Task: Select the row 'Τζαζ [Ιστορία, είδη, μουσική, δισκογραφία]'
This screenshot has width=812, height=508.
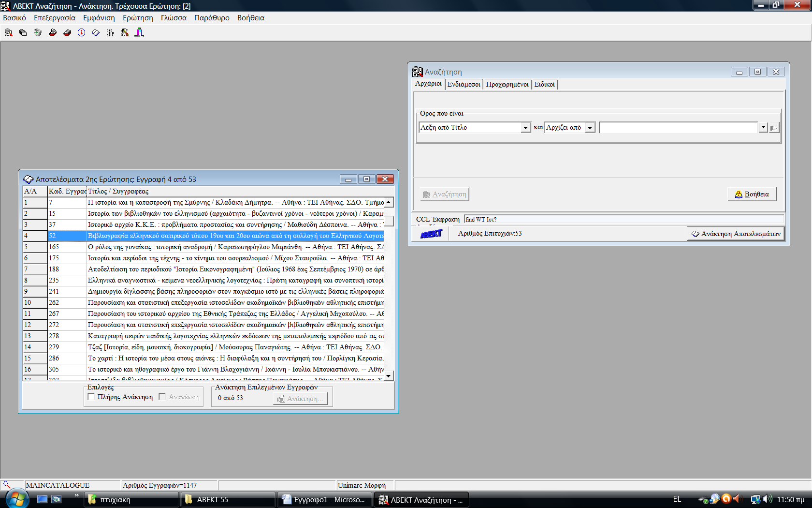Action: click(x=203, y=347)
